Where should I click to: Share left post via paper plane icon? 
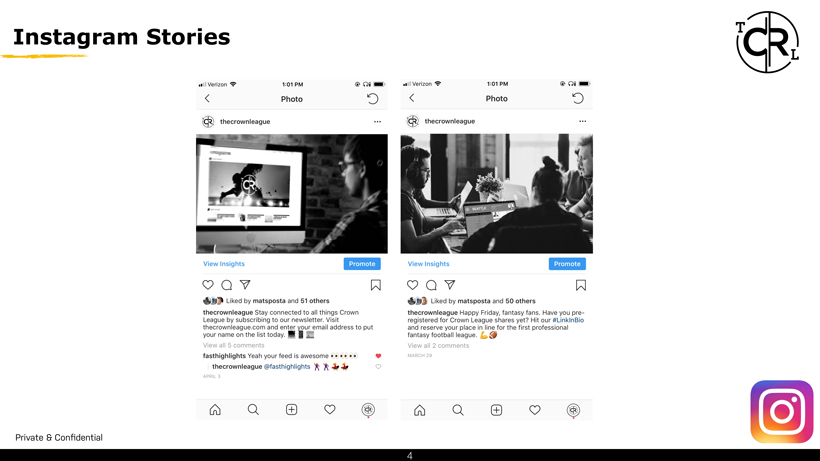click(245, 285)
